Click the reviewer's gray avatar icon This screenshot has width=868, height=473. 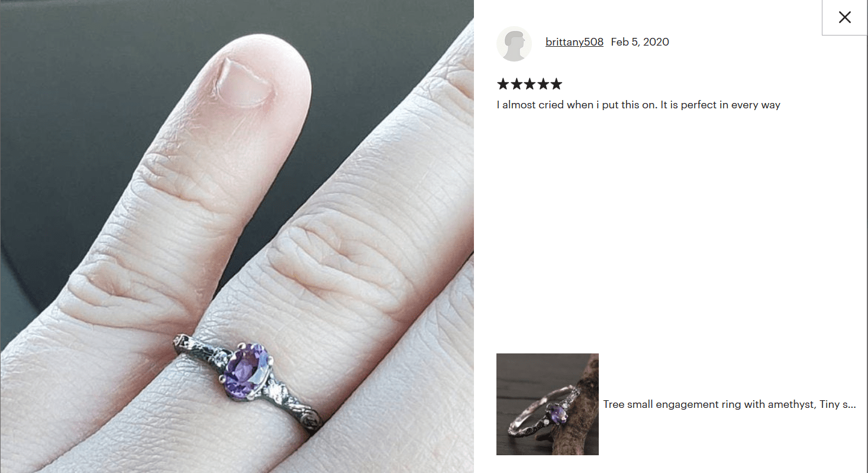[x=514, y=43]
